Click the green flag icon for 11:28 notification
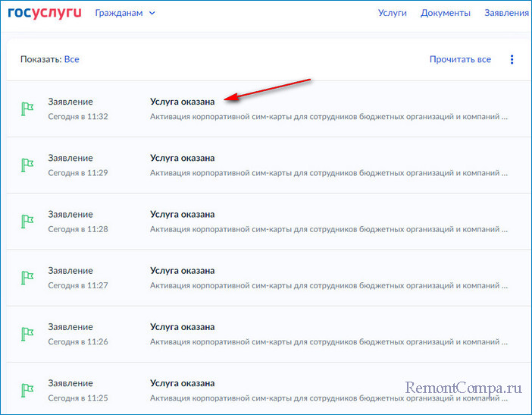The image size is (532, 415). pyautogui.click(x=27, y=221)
